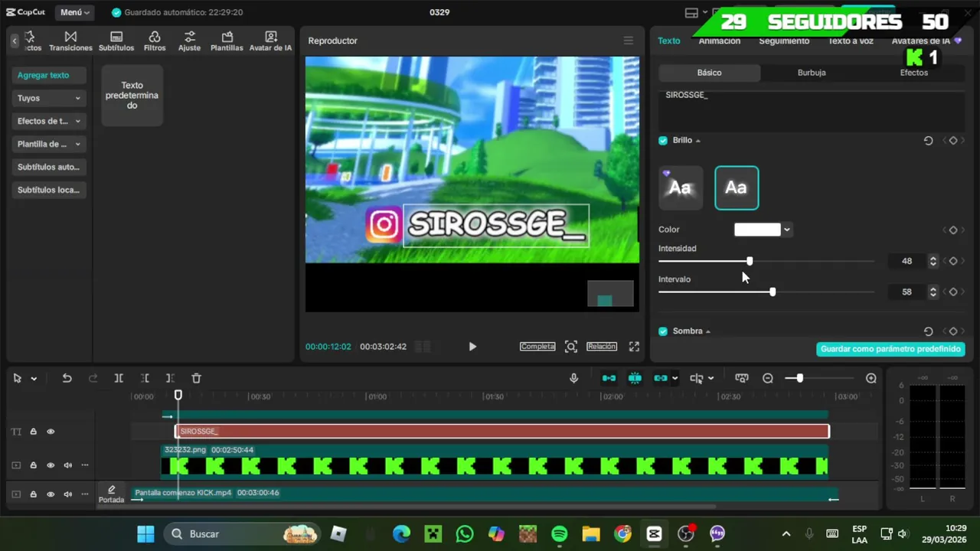Open the Subtítulos panel
The width and height of the screenshot is (980, 551).
[x=116, y=41]
